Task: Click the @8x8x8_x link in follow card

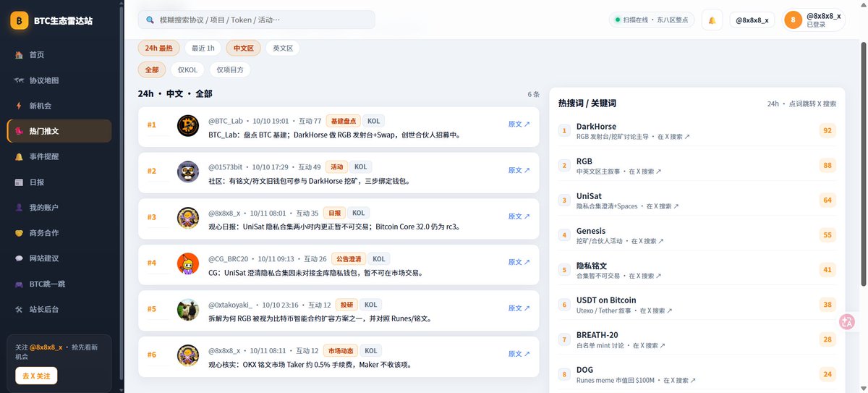Action: (x=46, y=347)
